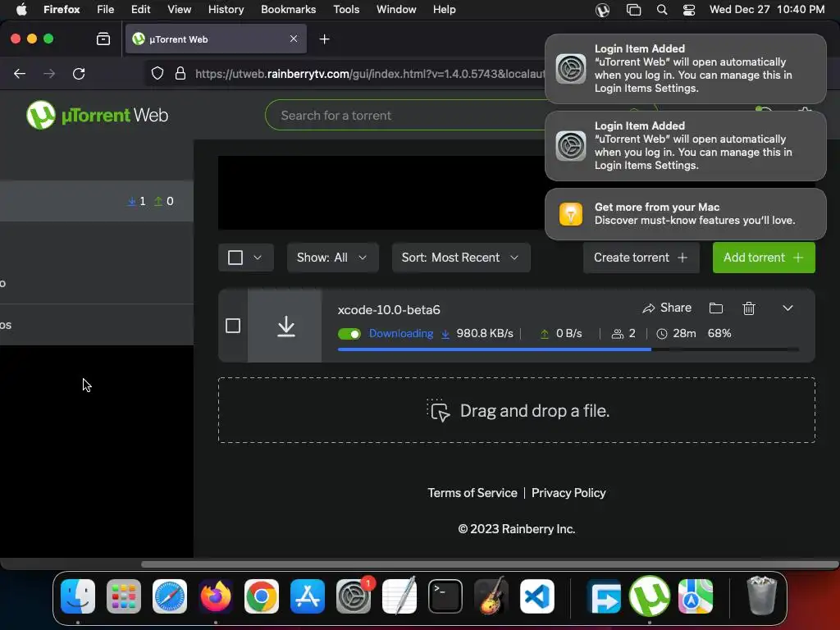Viewport: 840px width, 630px height.
Task: Click the green Add torrent button
Action: pos(764,258)
